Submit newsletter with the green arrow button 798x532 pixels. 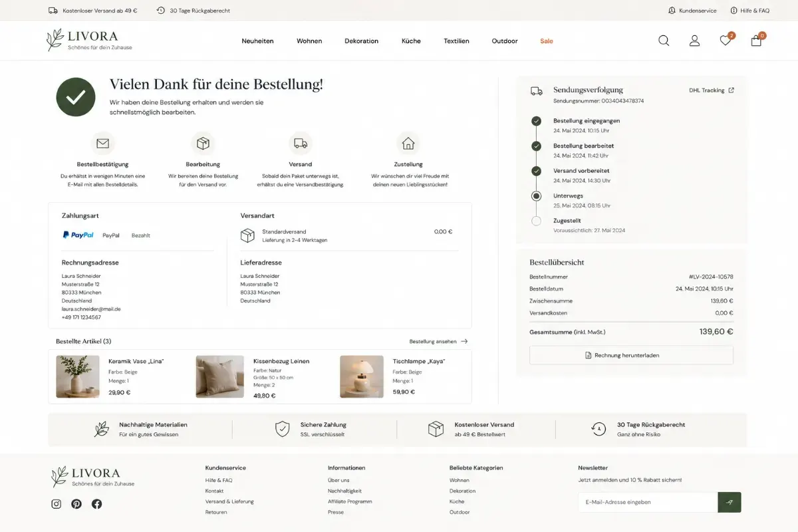pos(730,502)
